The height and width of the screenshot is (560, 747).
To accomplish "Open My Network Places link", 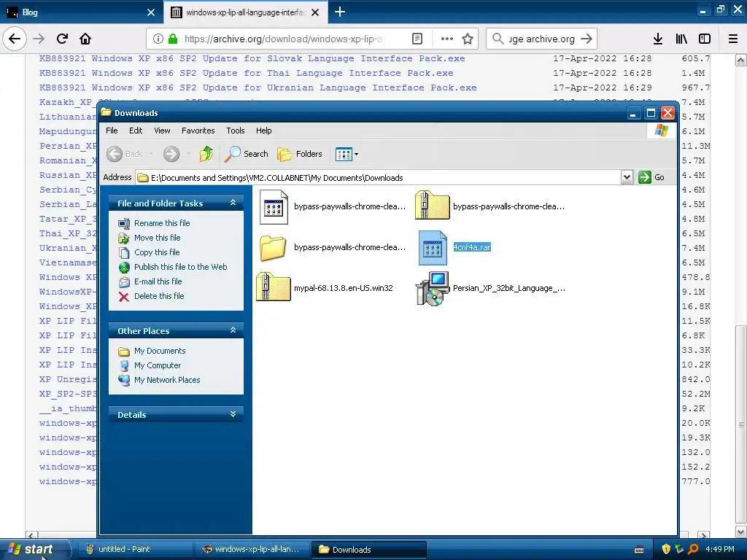I will 167,380.
